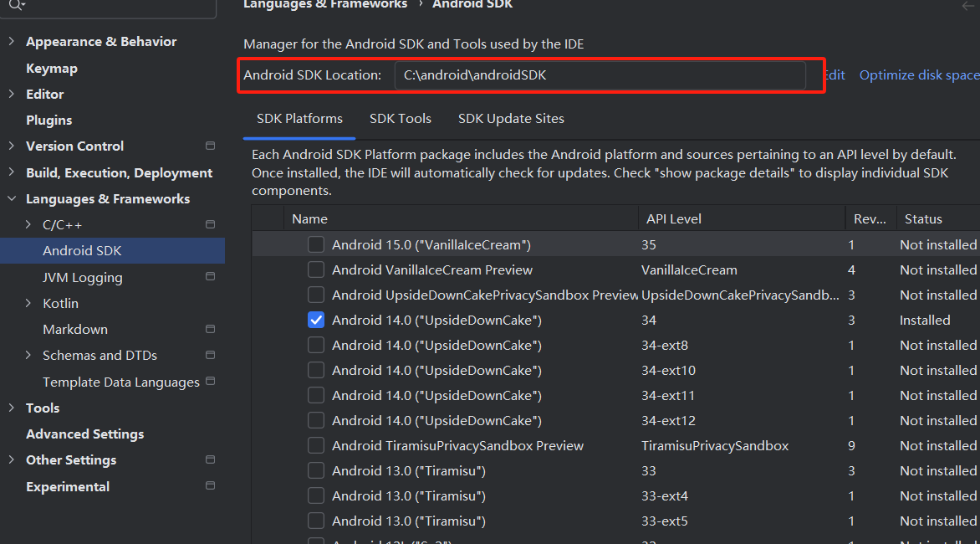Uncheck installed Android 14.0 API 34

316,321
